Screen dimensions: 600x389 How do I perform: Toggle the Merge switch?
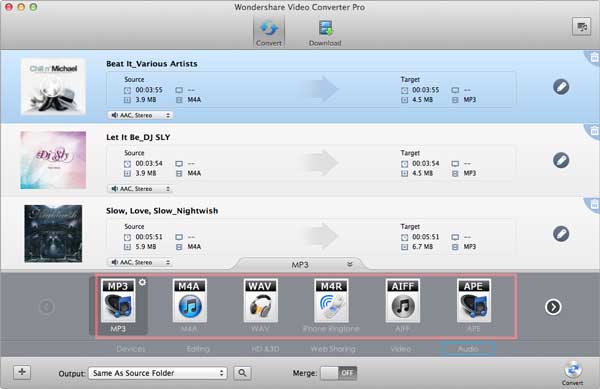point(338,373)
